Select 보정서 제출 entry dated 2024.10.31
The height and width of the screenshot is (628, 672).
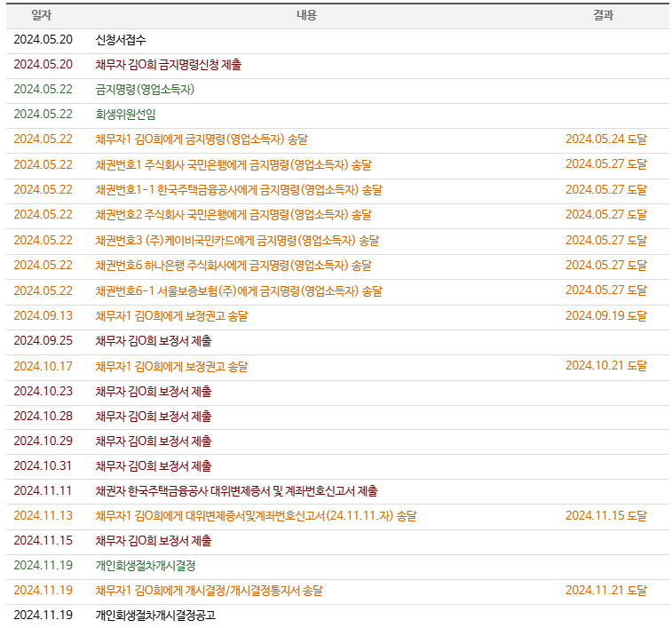[x=154, y=466]
